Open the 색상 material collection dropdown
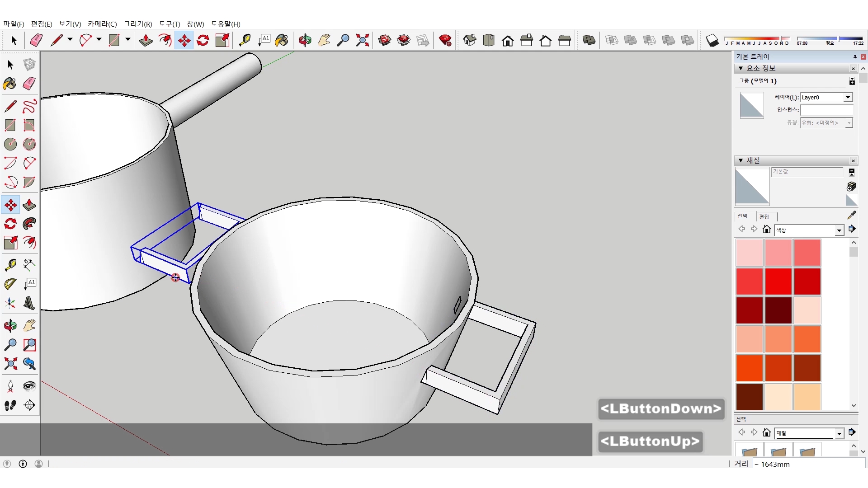 pos(839,230)
